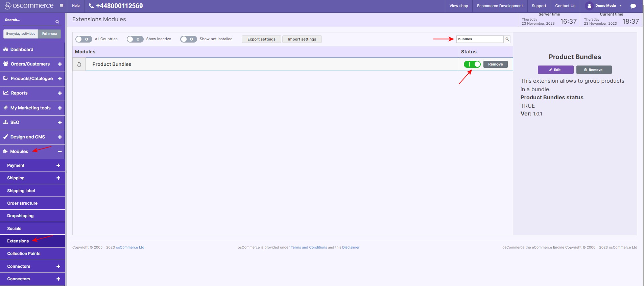Expand the SEO menu plus
The height and width of the screenshot is (286, 644).
click(60, 123)
